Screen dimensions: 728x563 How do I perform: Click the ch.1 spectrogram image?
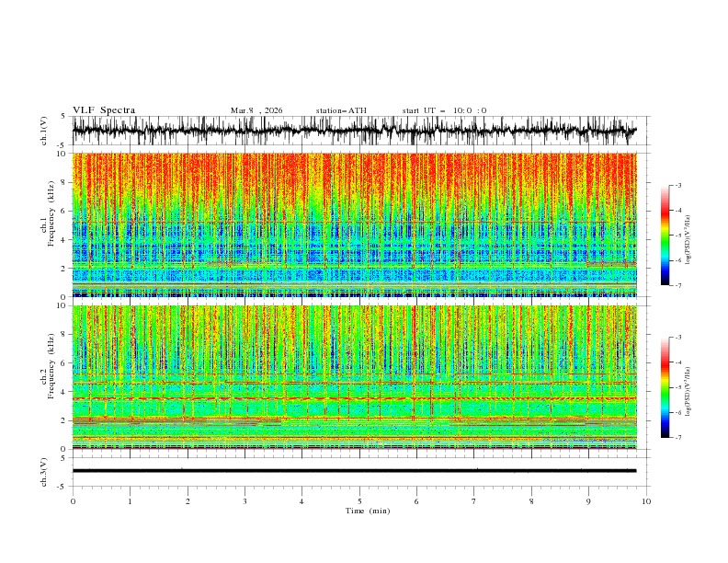354,224
